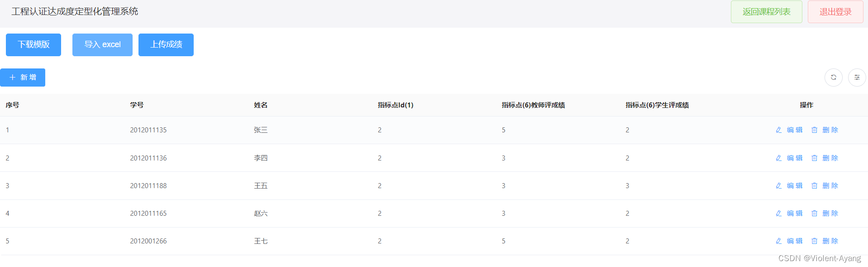The width and height of the screenshot is (868, 267).
Task: Click student number 2012011188
Action: pyautogui.click(x=148, y=186)
